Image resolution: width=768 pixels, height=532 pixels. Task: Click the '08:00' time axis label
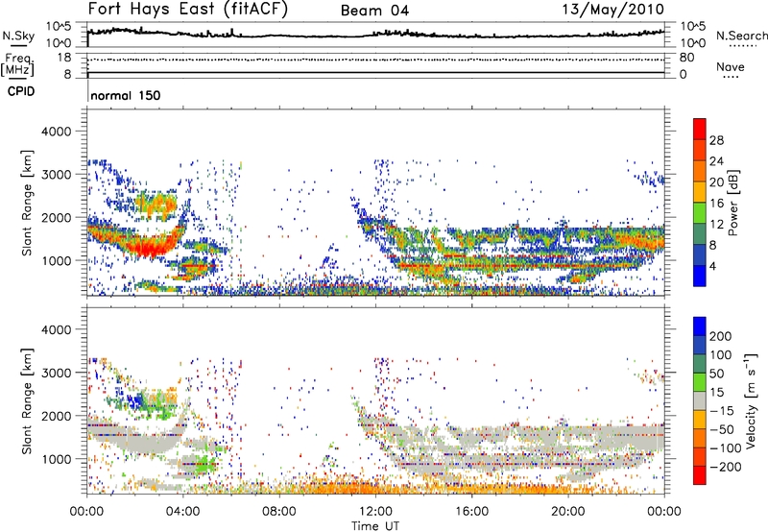tap(278, 512)
